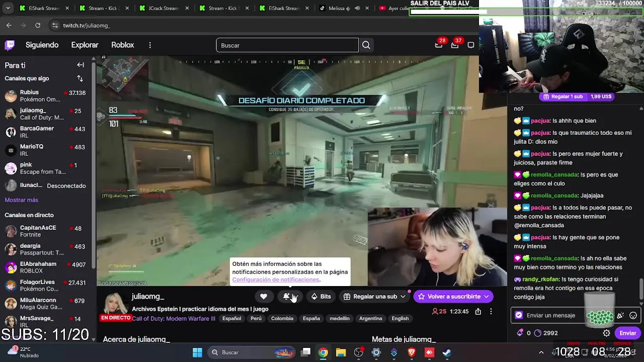Open File Explorer from the taskbar
This screenshot has height=362, width=644.
point(341,352)
